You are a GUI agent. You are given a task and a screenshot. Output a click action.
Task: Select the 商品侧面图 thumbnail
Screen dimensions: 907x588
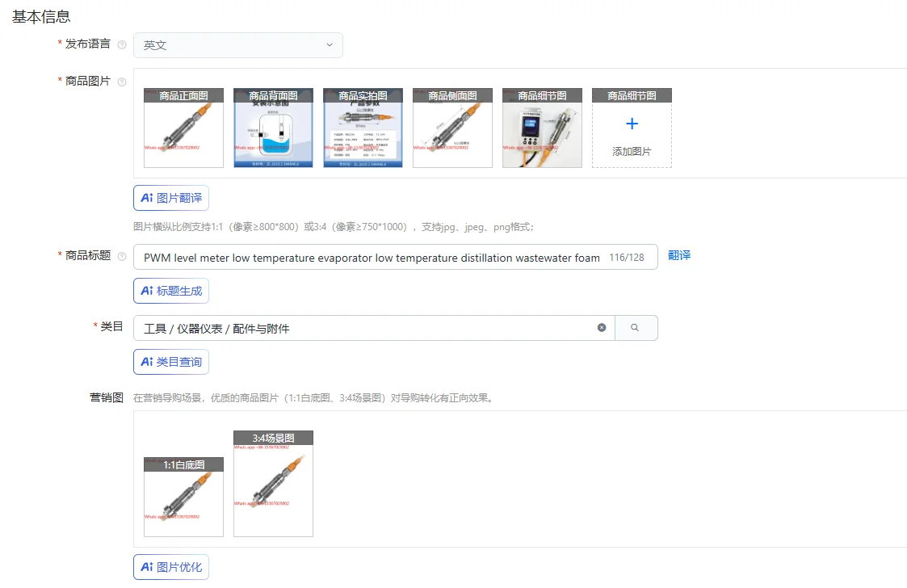tap(452, 128)
